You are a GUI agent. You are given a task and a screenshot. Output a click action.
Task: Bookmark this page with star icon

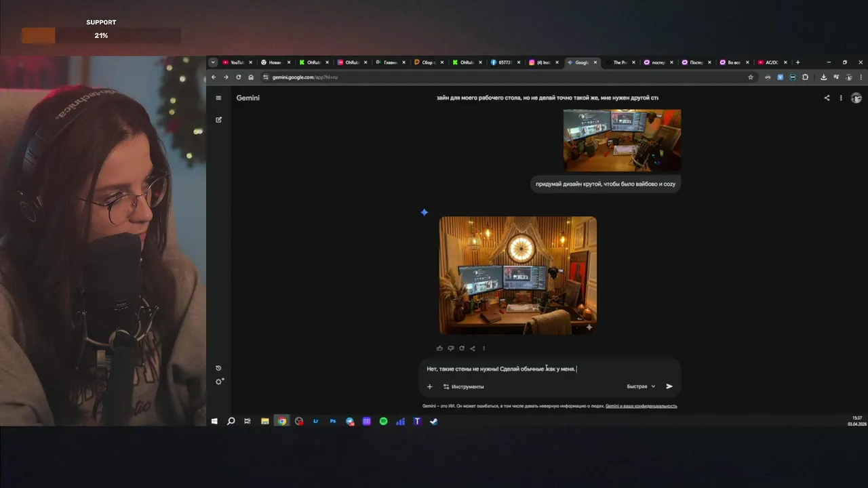(x=751, y=77)
